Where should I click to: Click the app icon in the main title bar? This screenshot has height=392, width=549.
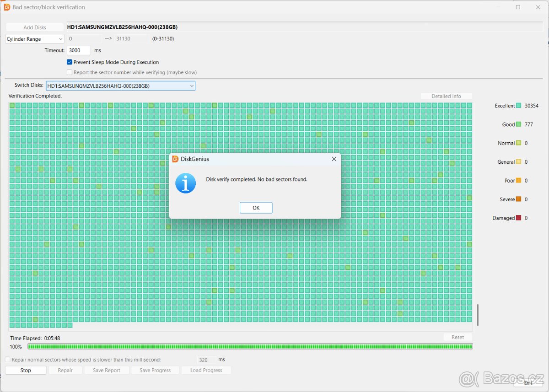pos(7,7)
